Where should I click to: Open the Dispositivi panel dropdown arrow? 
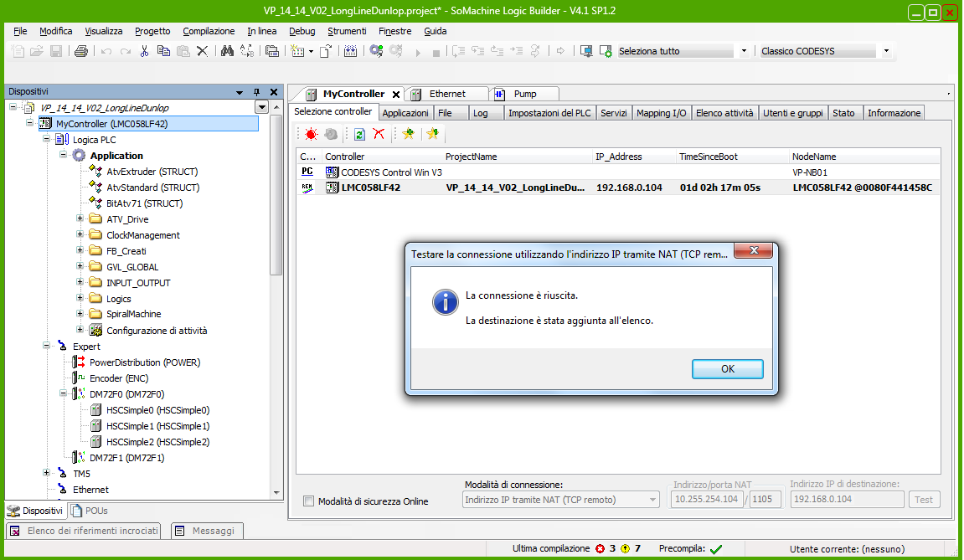tap(240, 92)
